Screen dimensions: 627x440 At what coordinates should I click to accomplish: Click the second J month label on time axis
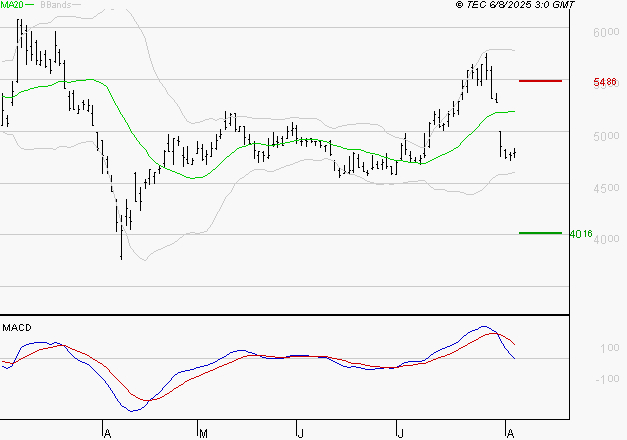click(x=400, y=434)
